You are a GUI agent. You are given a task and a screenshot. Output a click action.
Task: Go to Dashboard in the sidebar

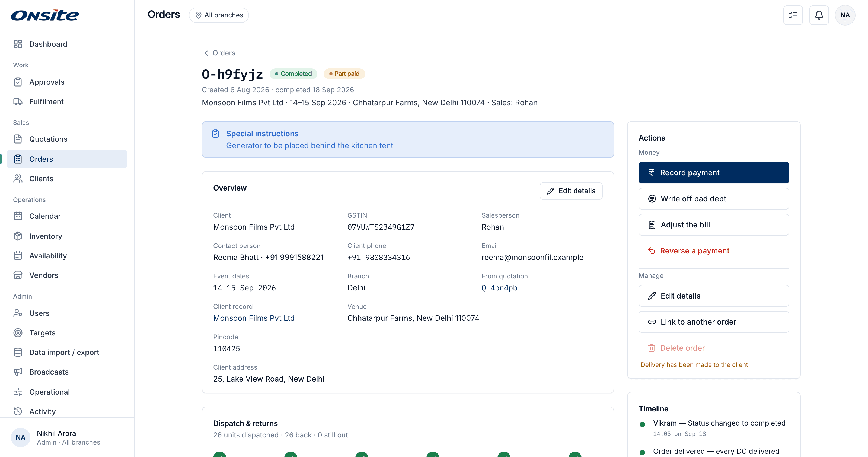click(67, 44)
